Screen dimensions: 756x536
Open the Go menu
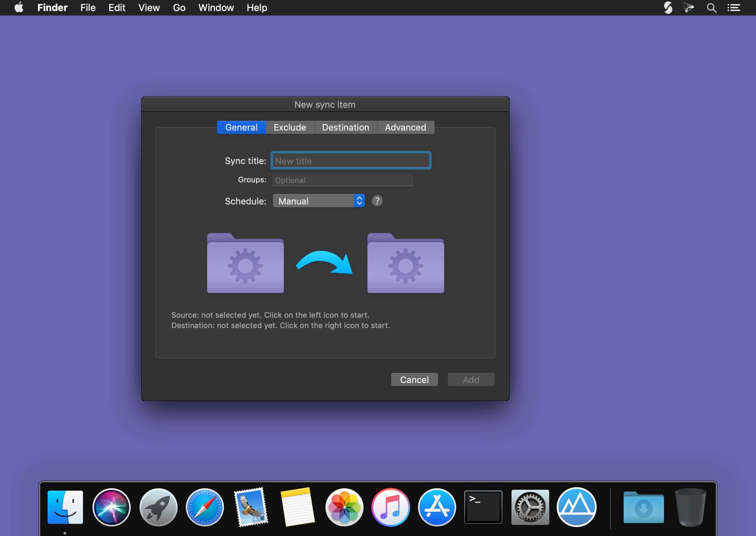point(179,7)
